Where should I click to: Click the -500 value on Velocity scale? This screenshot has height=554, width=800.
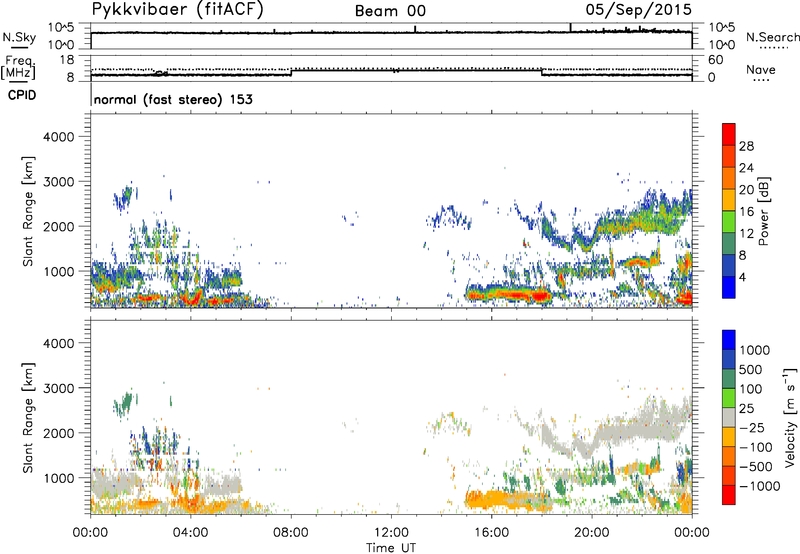click(x=754, y=467)
